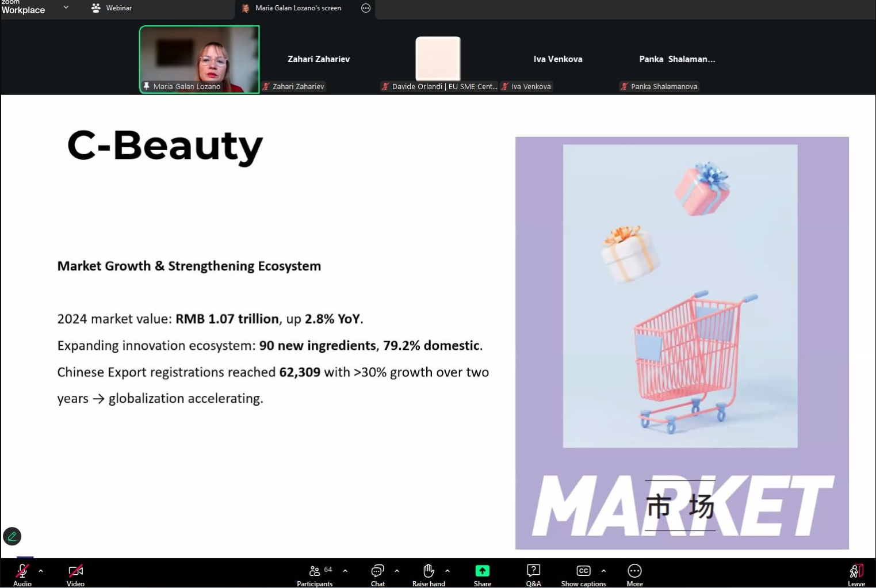Select Maria Galan Lozano's screen tab
This screenshot has width=876, height=588.
(x=297, y=8)
